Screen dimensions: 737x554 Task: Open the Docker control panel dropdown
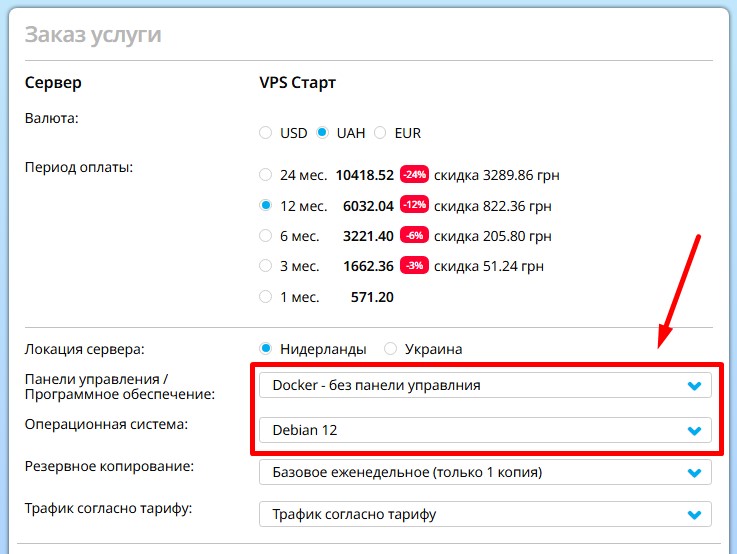pos(485,385)
